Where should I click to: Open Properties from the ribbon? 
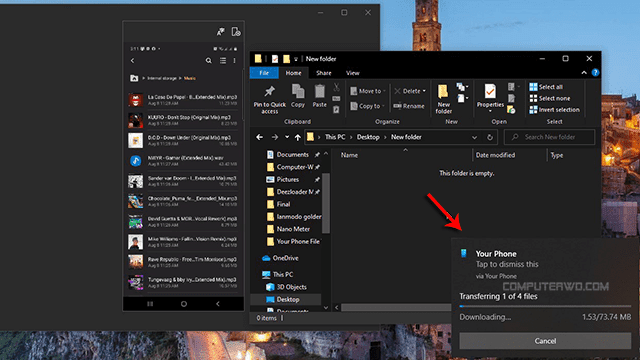490,97
